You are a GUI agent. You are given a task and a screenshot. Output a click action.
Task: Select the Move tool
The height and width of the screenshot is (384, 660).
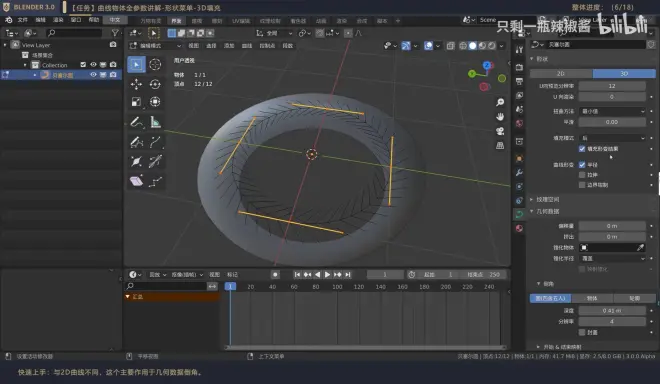coord(136,84)
